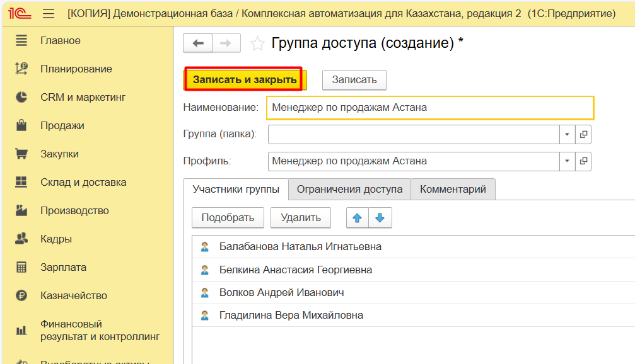Screen dimensions: 635x364
Task: Expand the Профиль dropdown list
Action: pos(567,161)
